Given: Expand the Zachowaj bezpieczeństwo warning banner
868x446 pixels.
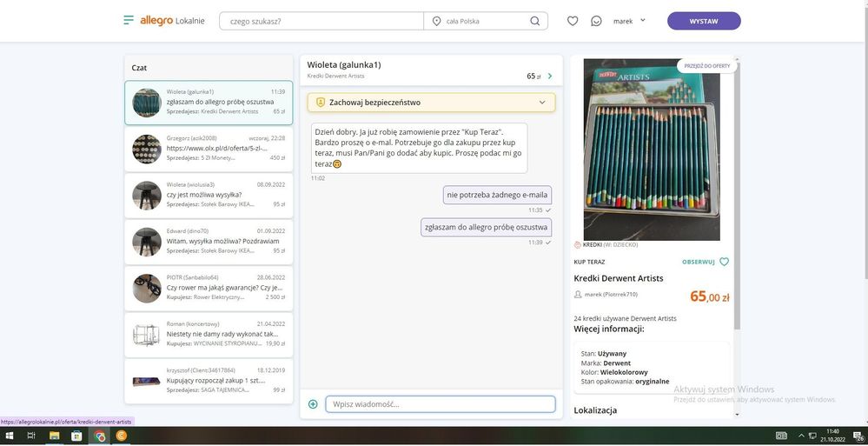Looking at the screenshot, I should point(542,103).
